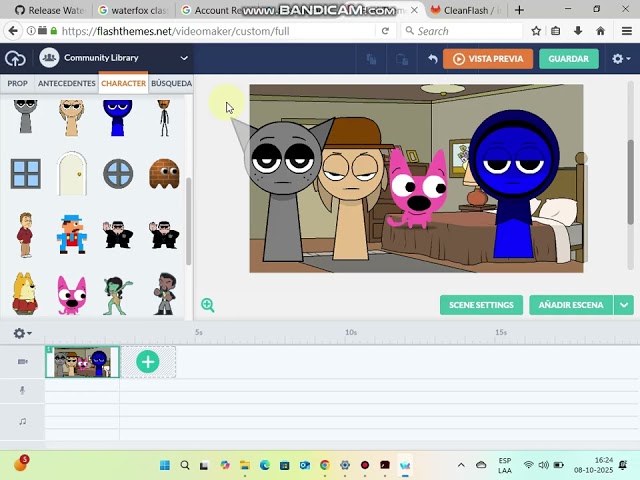640x480 pixels.
Task: Select the green dancing woman character
Action: tap(118, 296)
